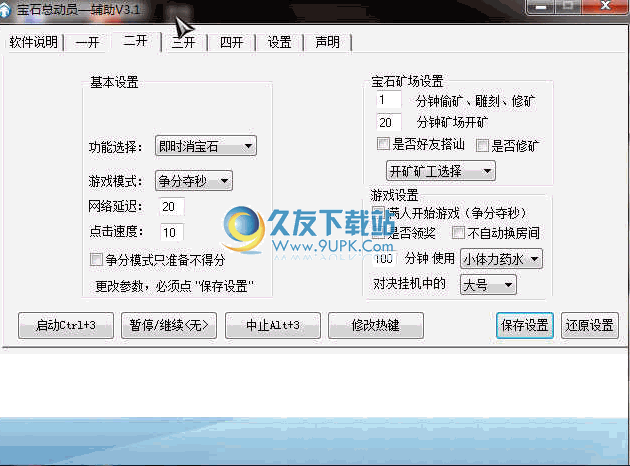Focus the 分钟矿场开矿 minutes field
The width and height of the screenshot is (630, 466).
[x=389, y=122]
